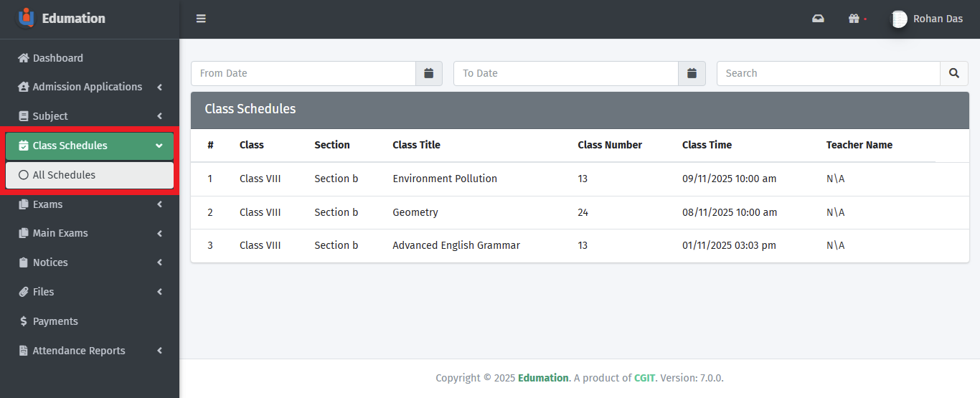The width and height of the screenshot is (980, 398).
Task: Expand the Notices menu chevron
Action: (x=159, y=262)
